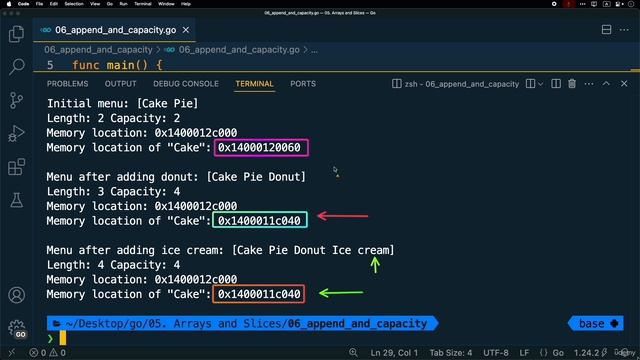Click 'Menu after adding donut' output line
This screenshot has width=640, height=360.
pyautogui.click(x=176, y=177)
